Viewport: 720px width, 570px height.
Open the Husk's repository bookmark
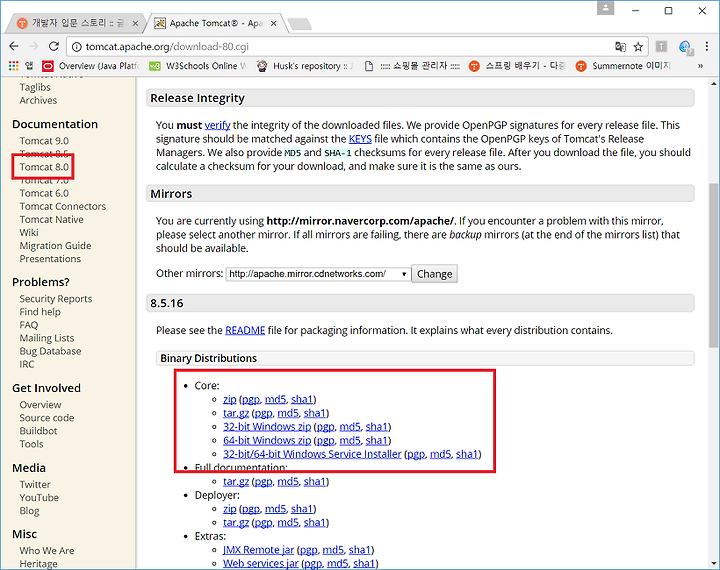pos(305,66)
